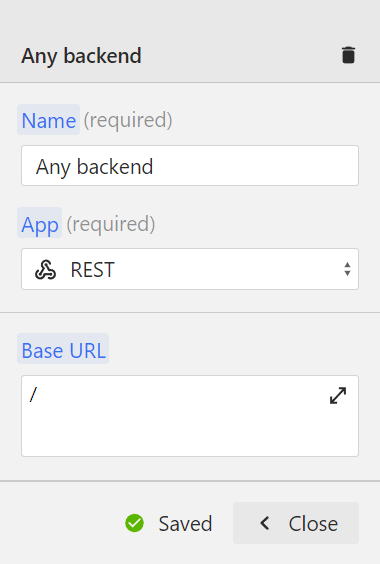The height and width of the screenshot is (564, 380).
Task: Click the green Saved checkmark icon
Action: [135, 523]
